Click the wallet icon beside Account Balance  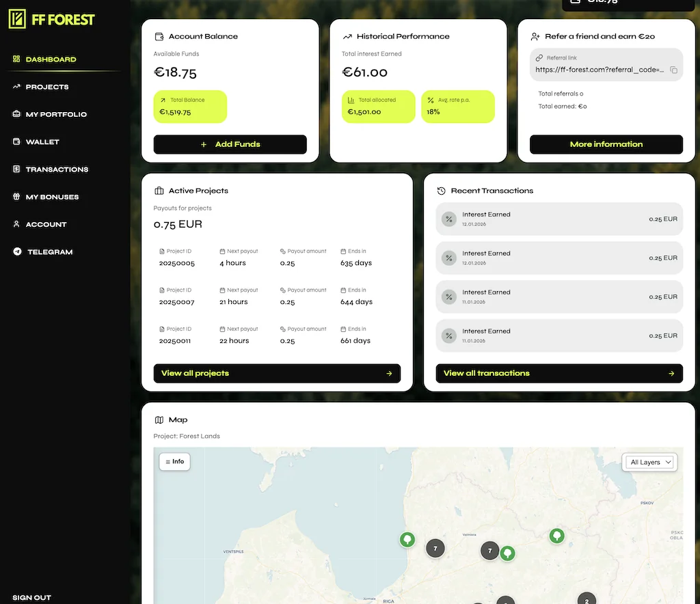(159, 37)
